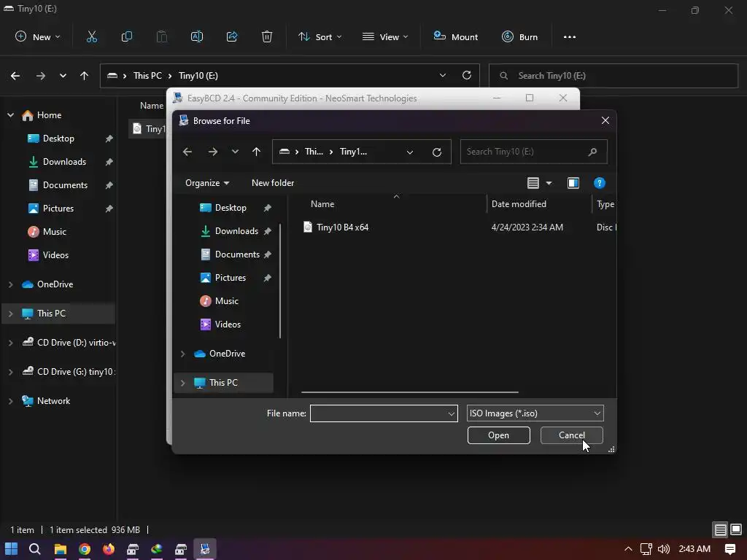Image resolution: width=747 pixels, height=560 pixels.
Task: Click the Cancel button
Action: 572,435
